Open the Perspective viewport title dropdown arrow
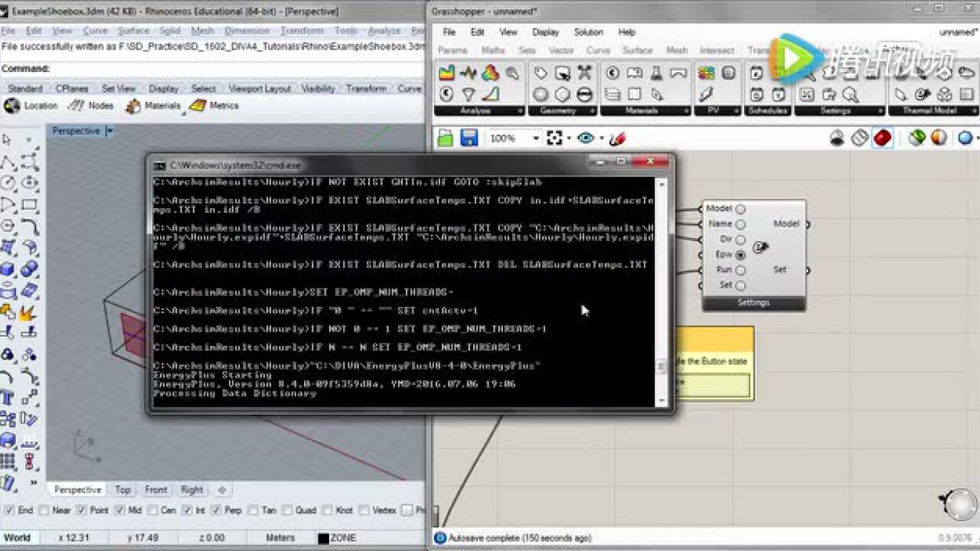The width and height of the screenshot is (980, 551). (109, 132)
